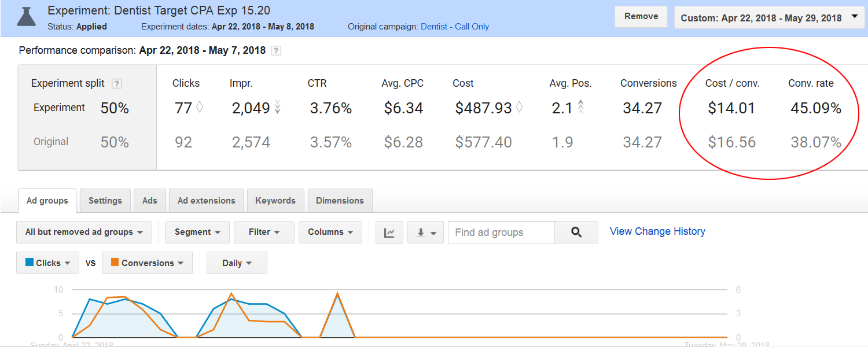
Task: Open the Ad extensions tab
Action: coord(206,201)
